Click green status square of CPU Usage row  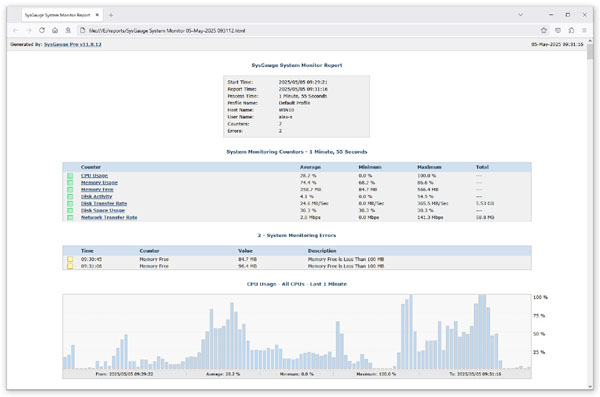click(x=70, y=176)
